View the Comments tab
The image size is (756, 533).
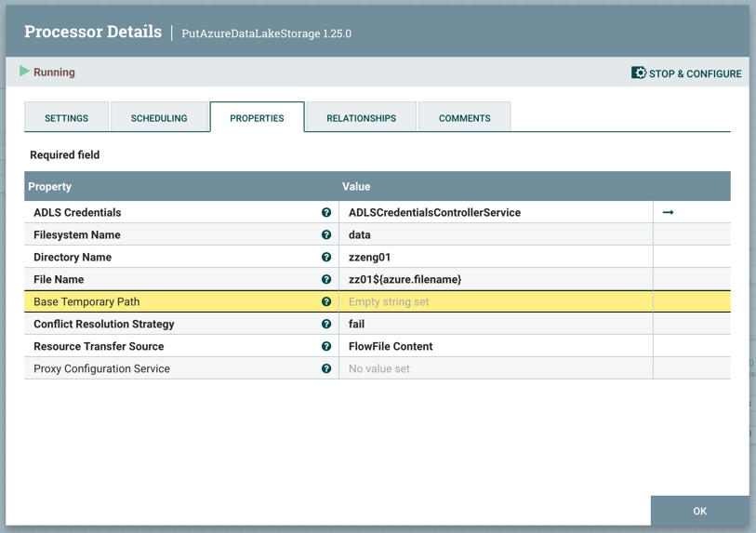tap(464, 118)
